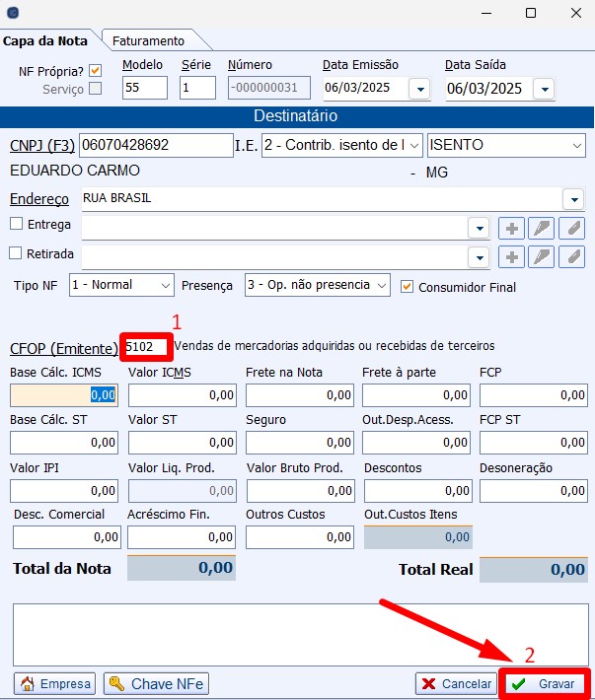Expand the Tipo NF dropdown
The image size is (595, 700).
(164, 285)
